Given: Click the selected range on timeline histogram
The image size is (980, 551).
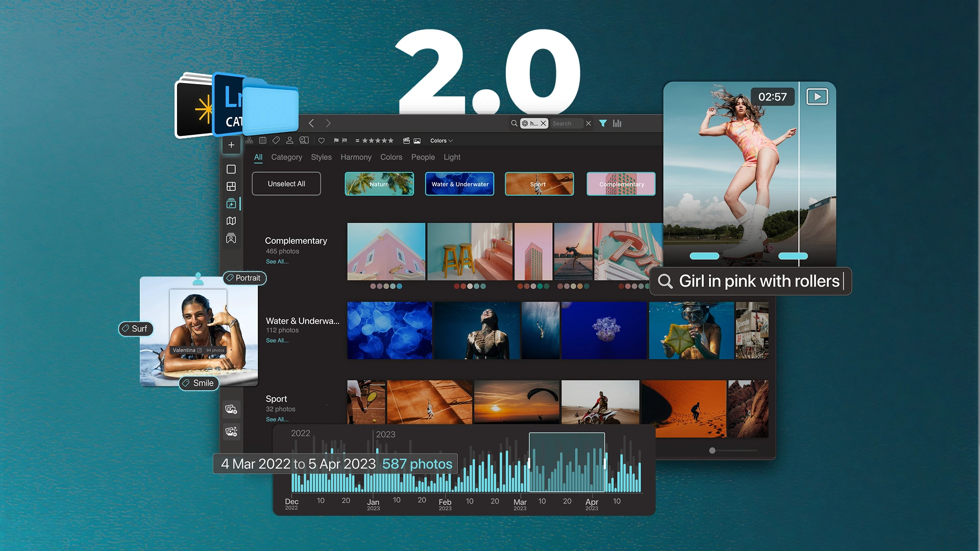Looking at the screenshot, I should (567, 462).
